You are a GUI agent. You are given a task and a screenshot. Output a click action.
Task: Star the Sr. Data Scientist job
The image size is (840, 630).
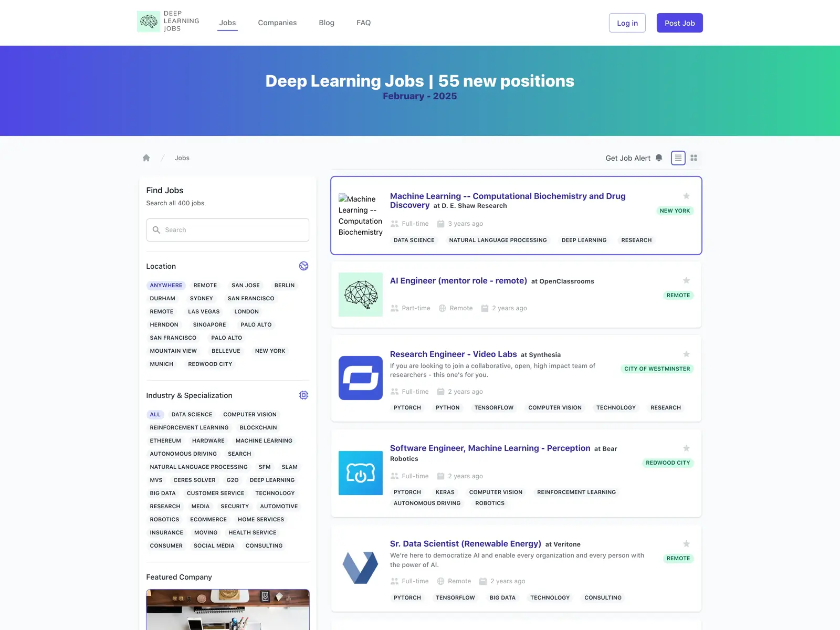686,543
